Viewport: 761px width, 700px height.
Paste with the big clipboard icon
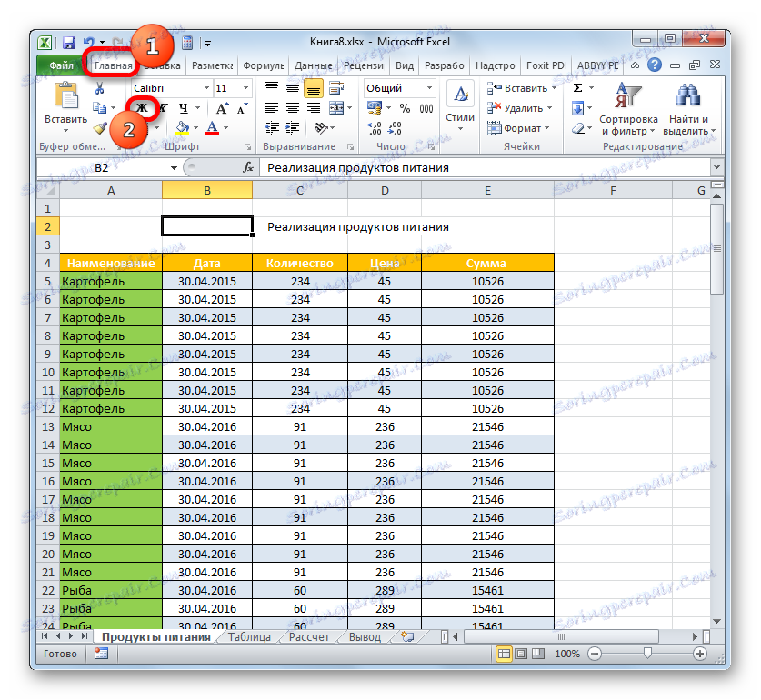[66, 95]
